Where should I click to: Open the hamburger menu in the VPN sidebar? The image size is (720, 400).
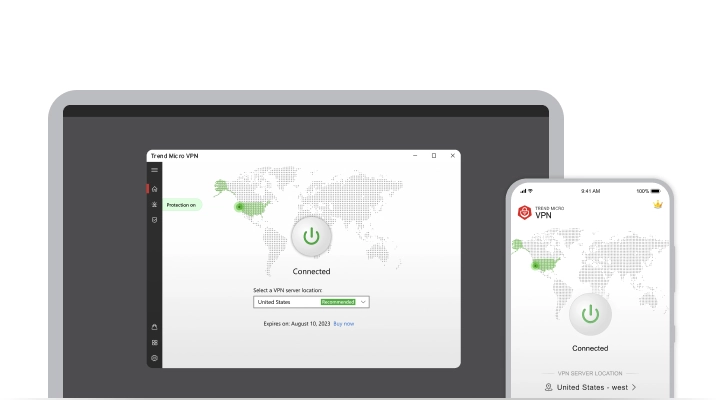pos(154,170)
